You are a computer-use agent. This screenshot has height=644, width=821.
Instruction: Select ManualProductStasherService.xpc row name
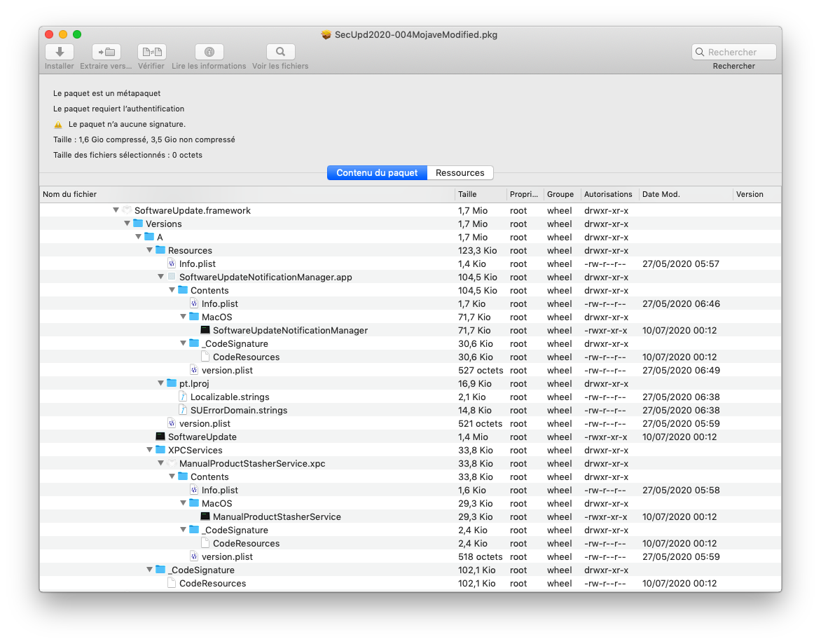click(x=252, y=463)
